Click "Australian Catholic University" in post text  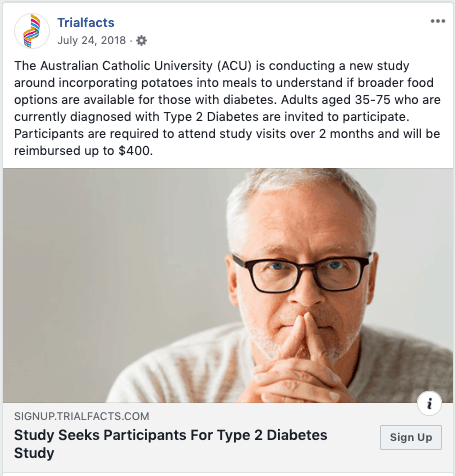(x=126, y=66)
